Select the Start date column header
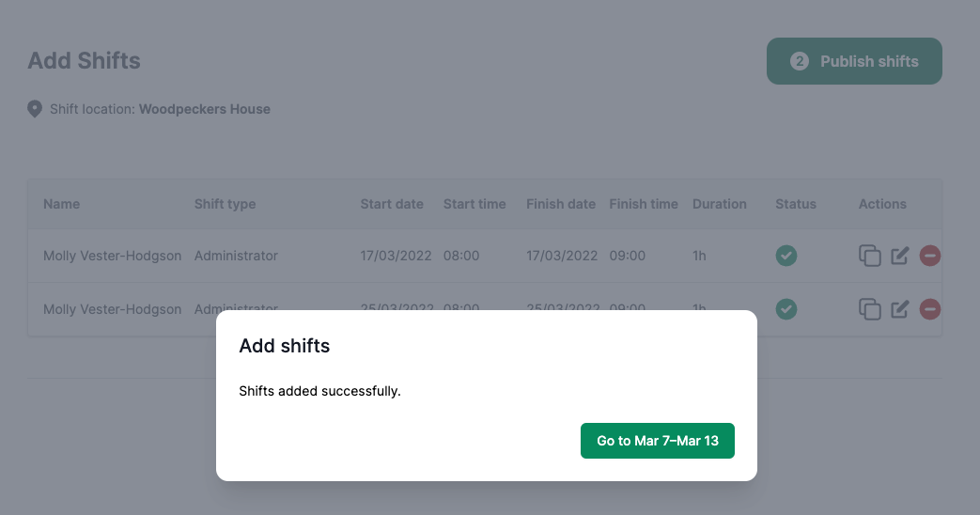This screenshot has height=515, width=980. point(392,204)
